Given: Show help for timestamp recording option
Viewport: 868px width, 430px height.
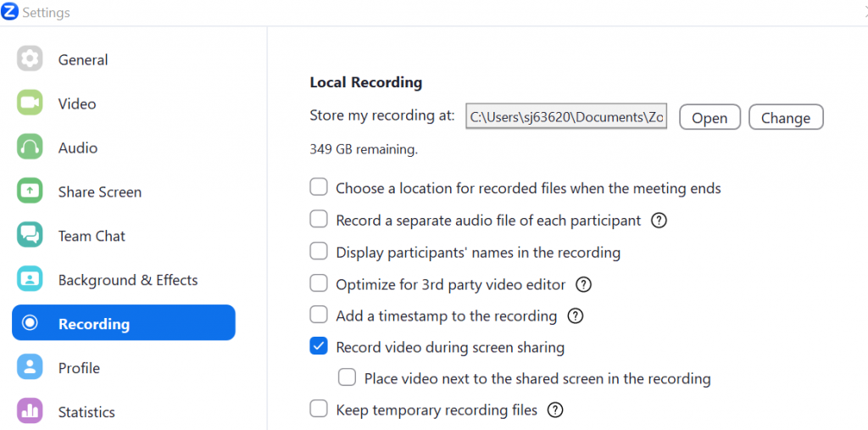Looking at the screenshot, I should 576,316.
